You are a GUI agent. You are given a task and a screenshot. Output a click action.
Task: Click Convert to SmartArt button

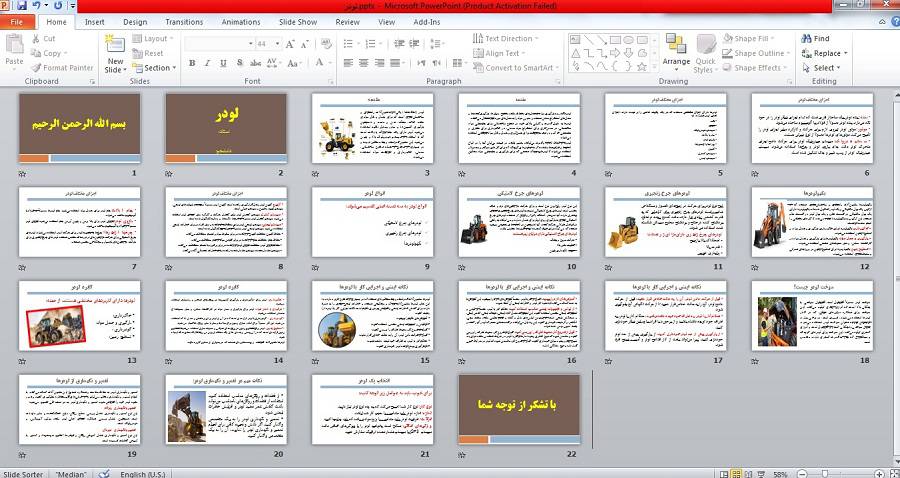(515, 68)
